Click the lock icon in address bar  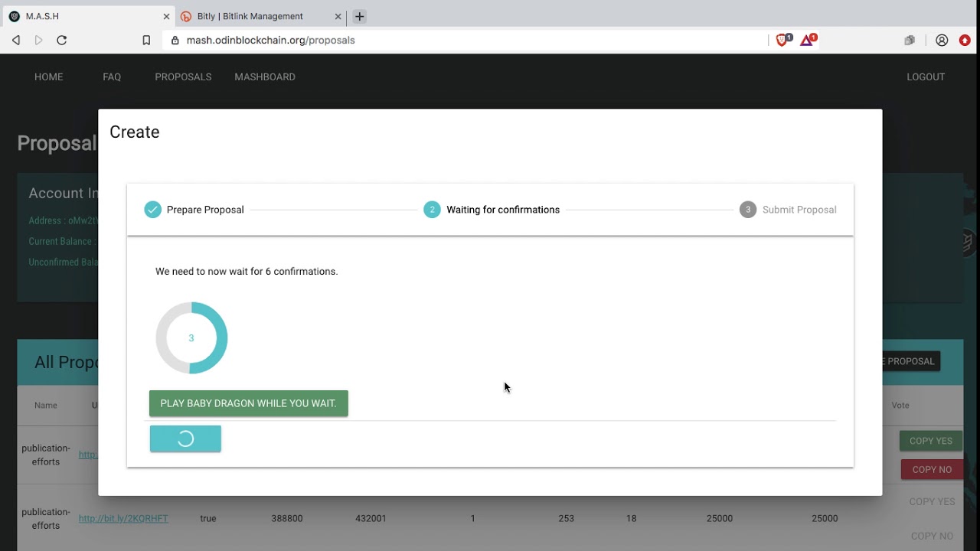pos(175,41)
